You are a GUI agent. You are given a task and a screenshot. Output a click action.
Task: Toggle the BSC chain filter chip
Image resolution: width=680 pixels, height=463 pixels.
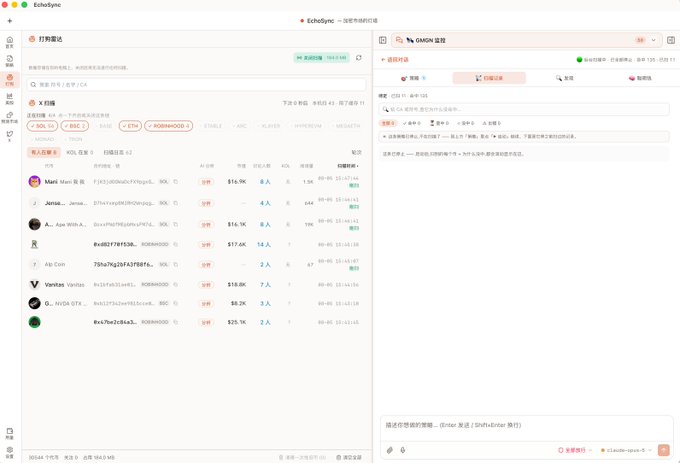[x=75, y=126]
